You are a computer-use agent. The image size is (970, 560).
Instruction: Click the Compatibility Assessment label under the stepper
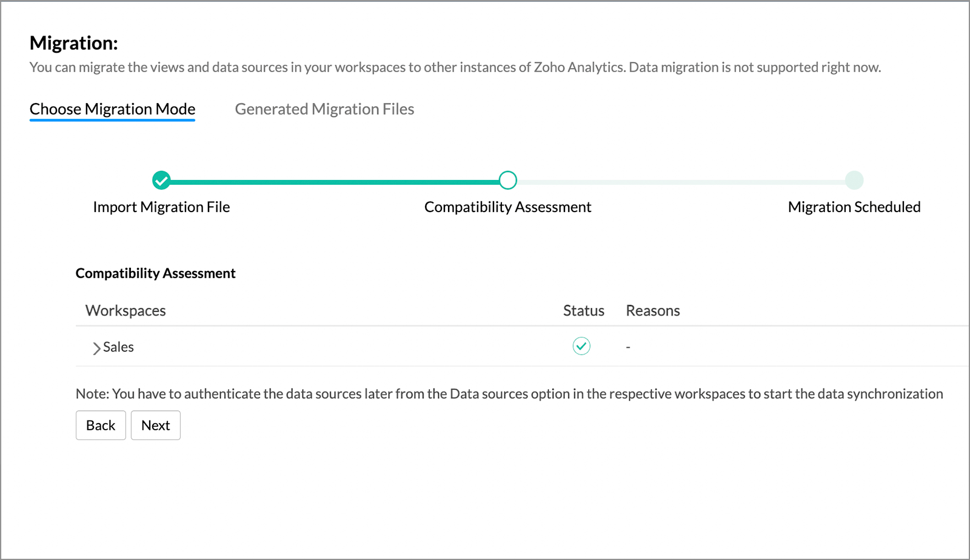(507, 207)
